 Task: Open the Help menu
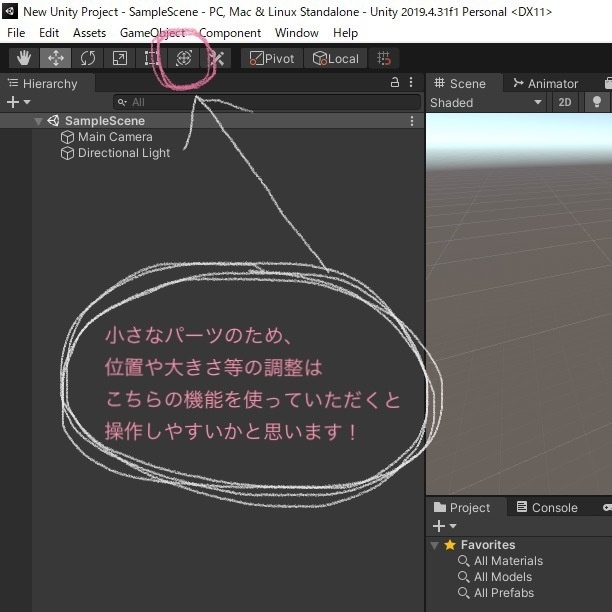point(345,33)
